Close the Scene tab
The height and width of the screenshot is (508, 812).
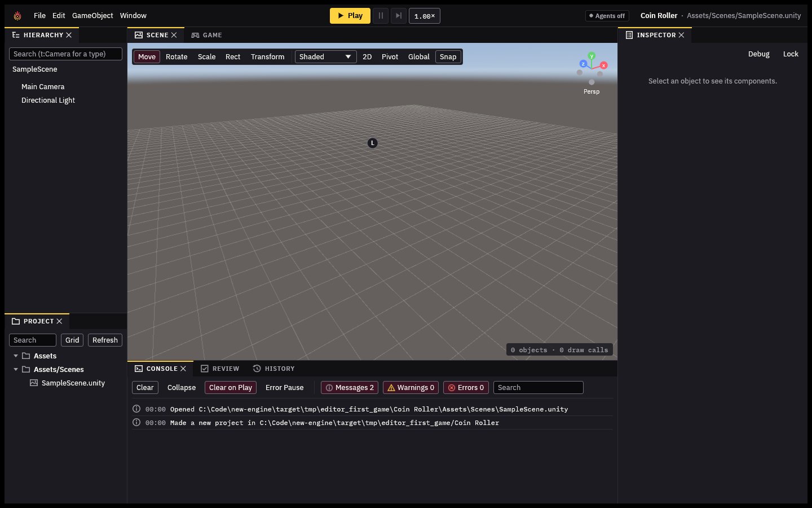(174, 35)
